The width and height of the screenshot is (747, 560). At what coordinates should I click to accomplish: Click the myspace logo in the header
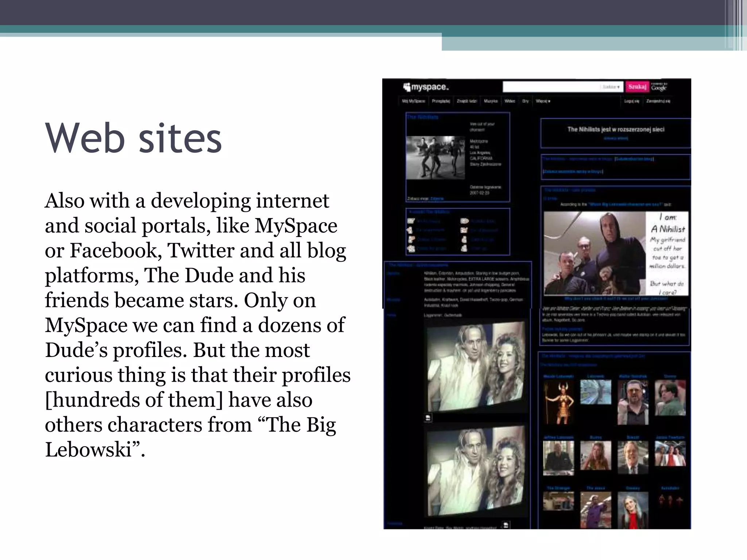tap(426, 87)
